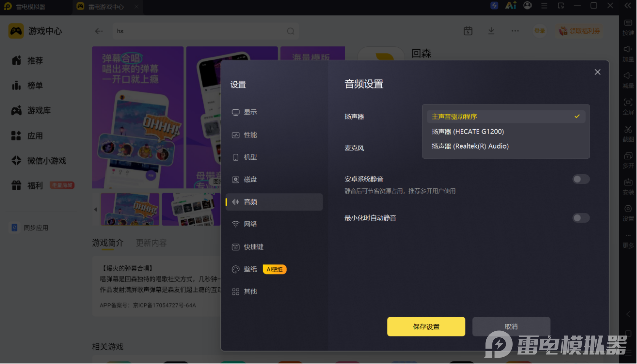Open 按键 keymapping tool in right toolbar
Viewport: 637px width, 364px height.
628,27
